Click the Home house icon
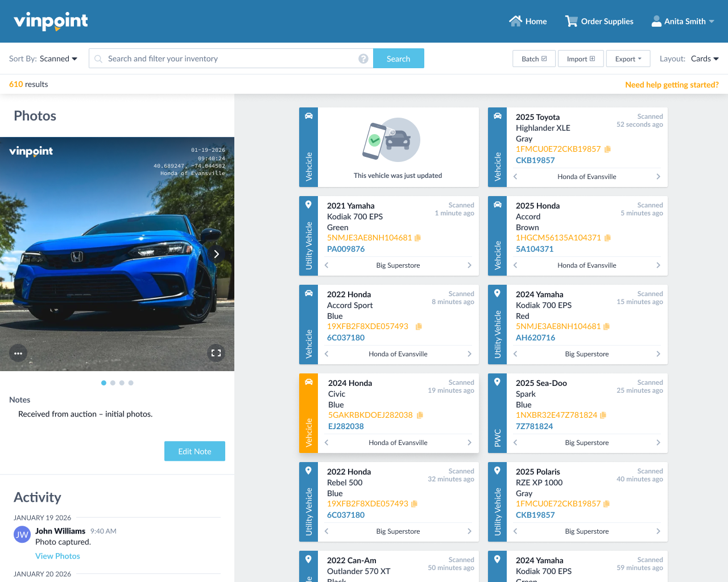 tap(515, 21)
